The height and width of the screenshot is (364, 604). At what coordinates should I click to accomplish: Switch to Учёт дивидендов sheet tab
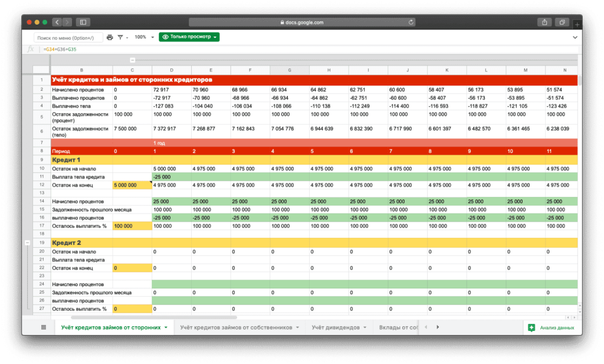point(338,327)
